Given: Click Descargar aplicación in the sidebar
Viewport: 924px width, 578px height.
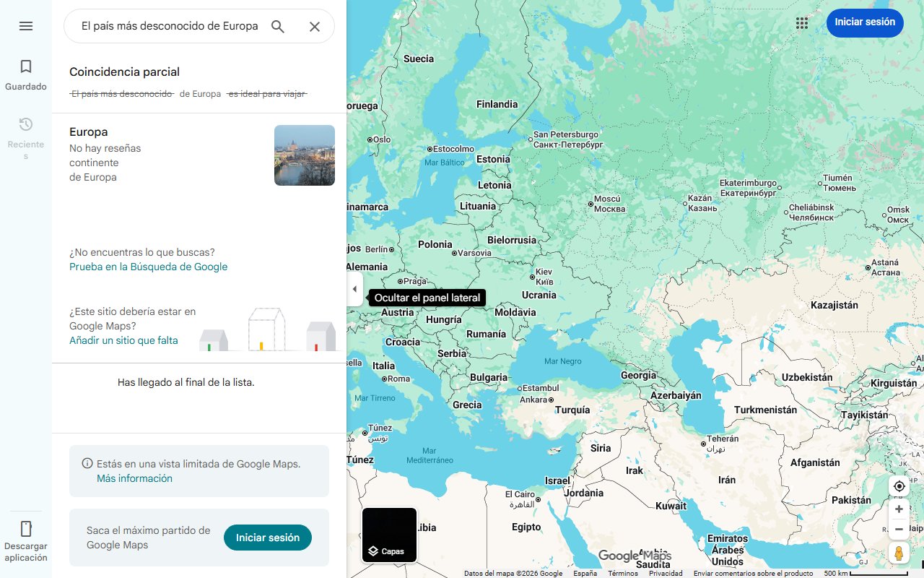Looking at the screenshot, I should 25,538.
